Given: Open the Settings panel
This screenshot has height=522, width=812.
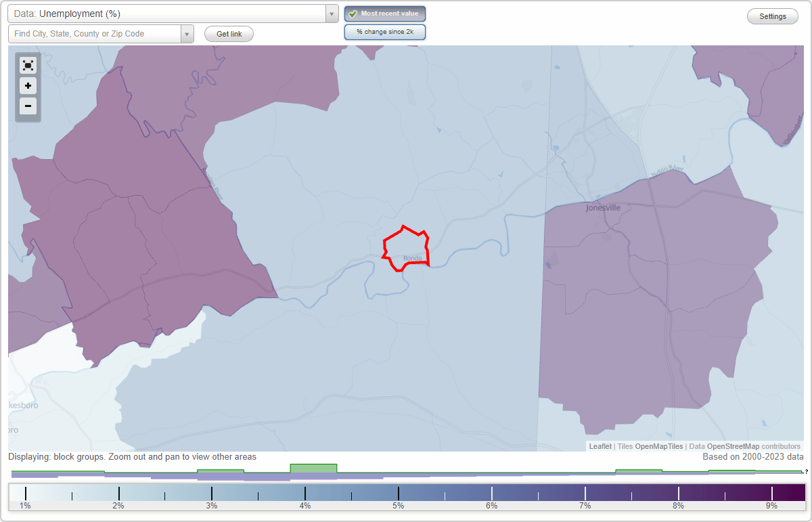Looking at the screenshot, I should tap(772, 16).
